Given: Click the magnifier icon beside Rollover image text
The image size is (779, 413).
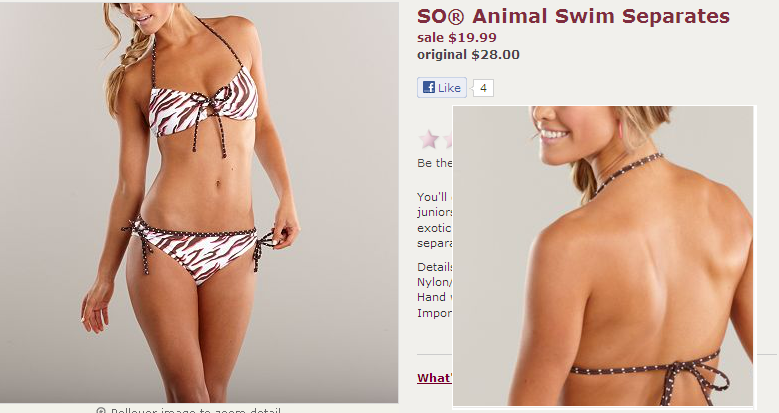Looking at the screenshot, I should (x=101, y=411).
